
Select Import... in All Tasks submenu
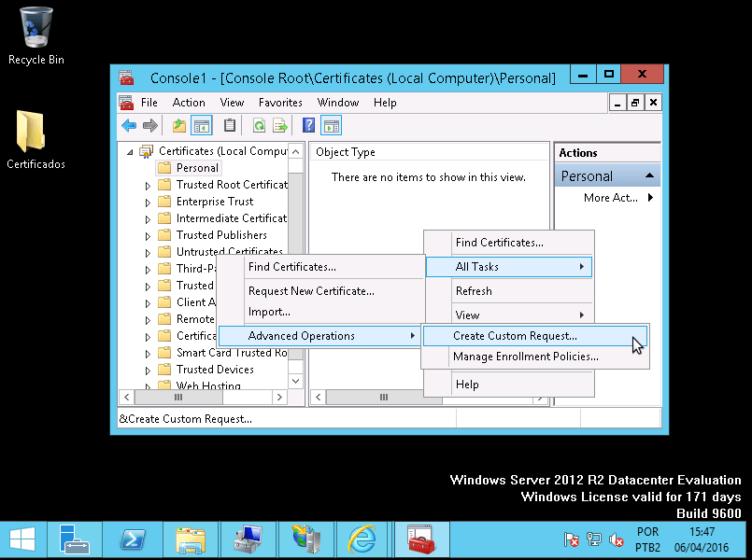[x=320, y=312]
